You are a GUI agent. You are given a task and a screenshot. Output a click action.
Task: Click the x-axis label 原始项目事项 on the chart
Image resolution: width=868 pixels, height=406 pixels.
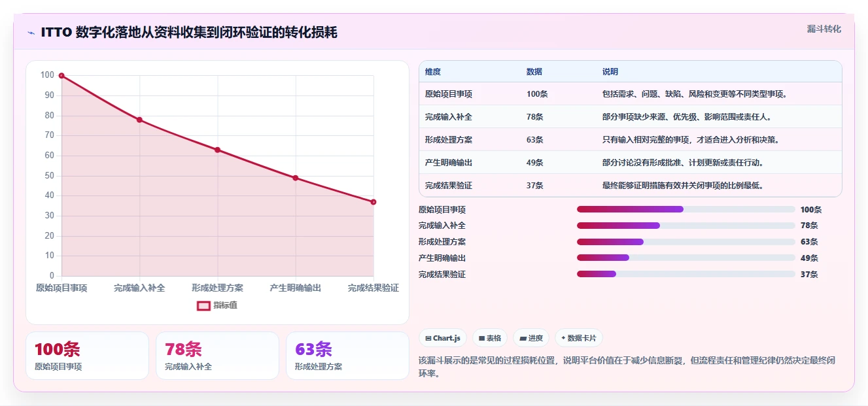point(61,288)
